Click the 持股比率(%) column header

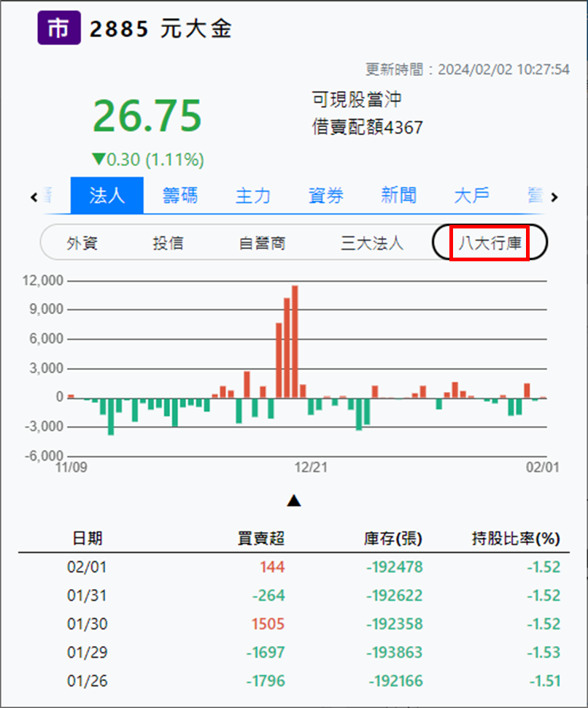pyautogui.click(x=516, y=538)
